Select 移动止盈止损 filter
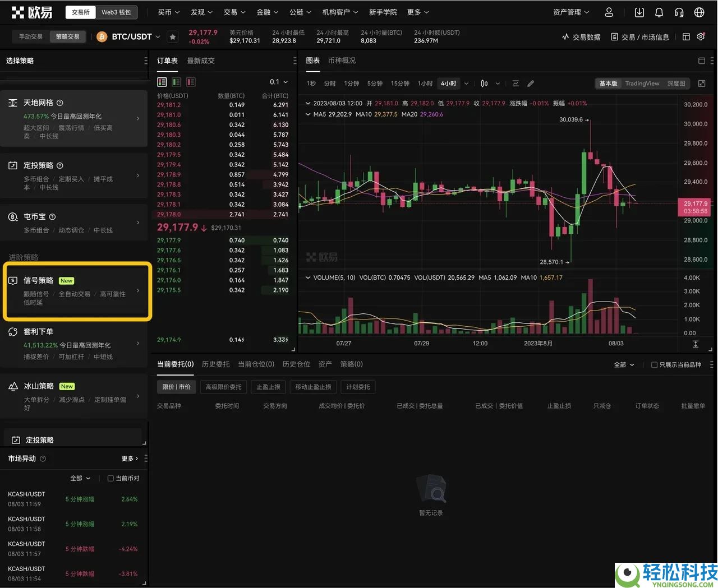The image size is (718, 588). point(313,387)
